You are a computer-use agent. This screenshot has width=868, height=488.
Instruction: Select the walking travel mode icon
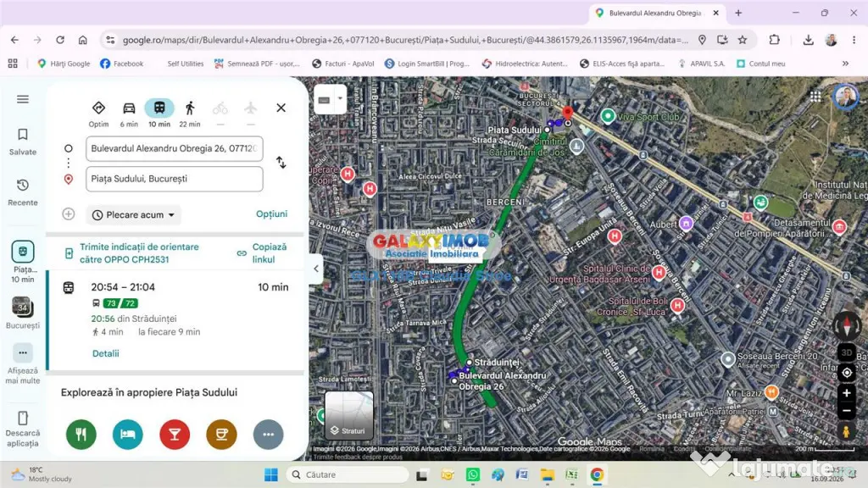coord(190,108)
